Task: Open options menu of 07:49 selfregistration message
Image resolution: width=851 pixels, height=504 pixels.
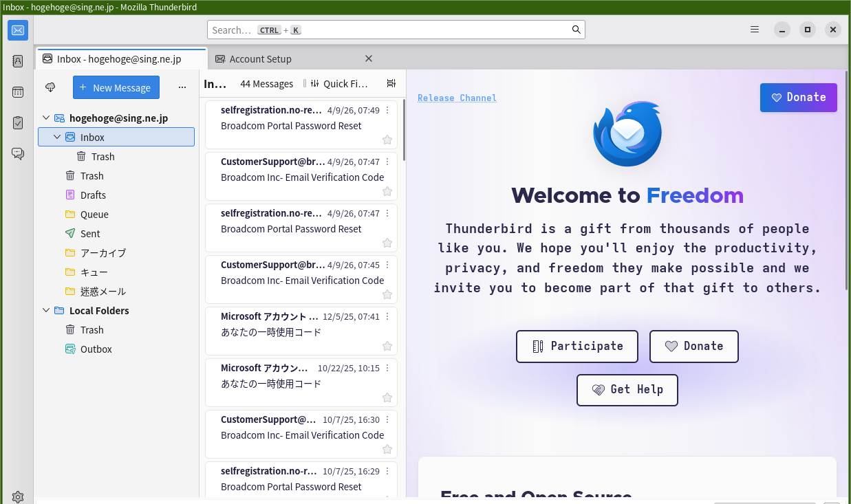Action: pyautogui.click(x=387, y=110)
